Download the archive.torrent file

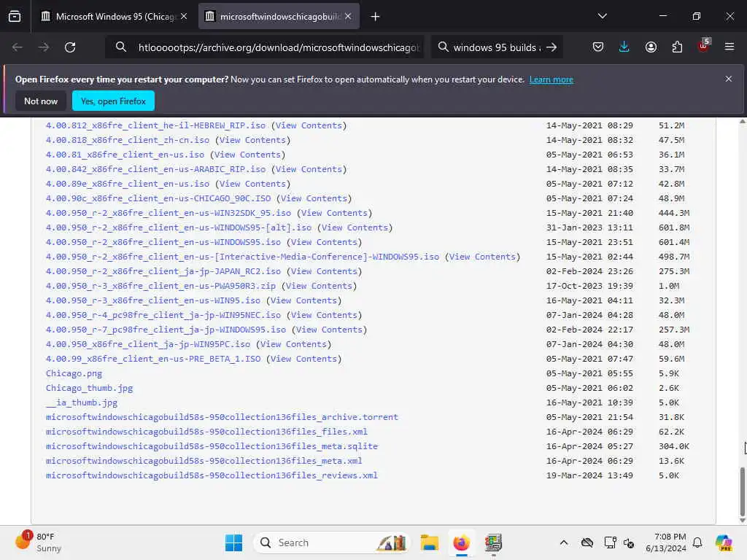(222, 416)
